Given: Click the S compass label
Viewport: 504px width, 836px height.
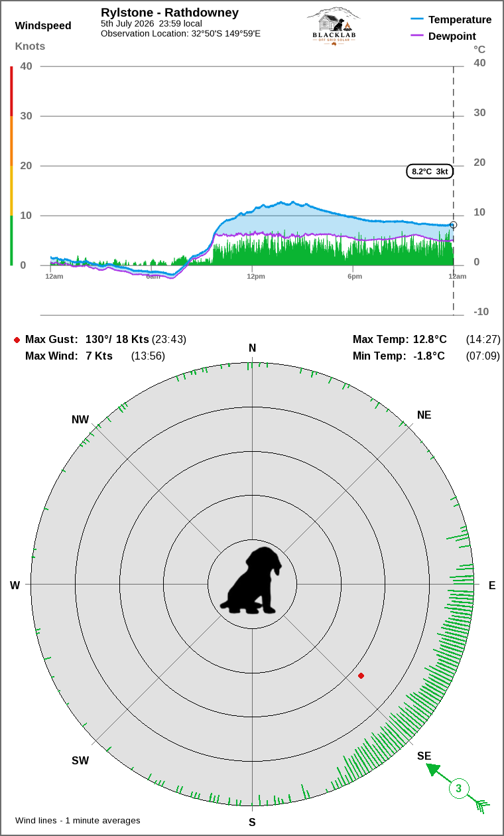Looking at the screenshot, I should click(252, 822).
